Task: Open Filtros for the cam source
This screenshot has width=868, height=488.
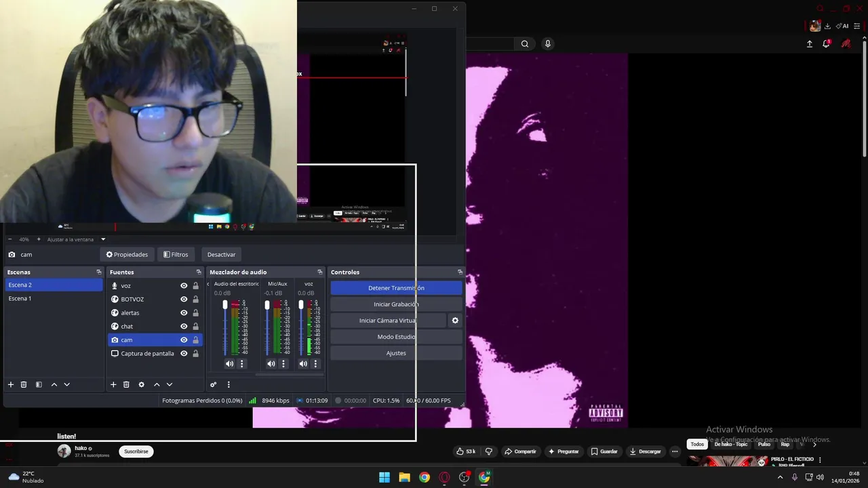Action: 176,255
